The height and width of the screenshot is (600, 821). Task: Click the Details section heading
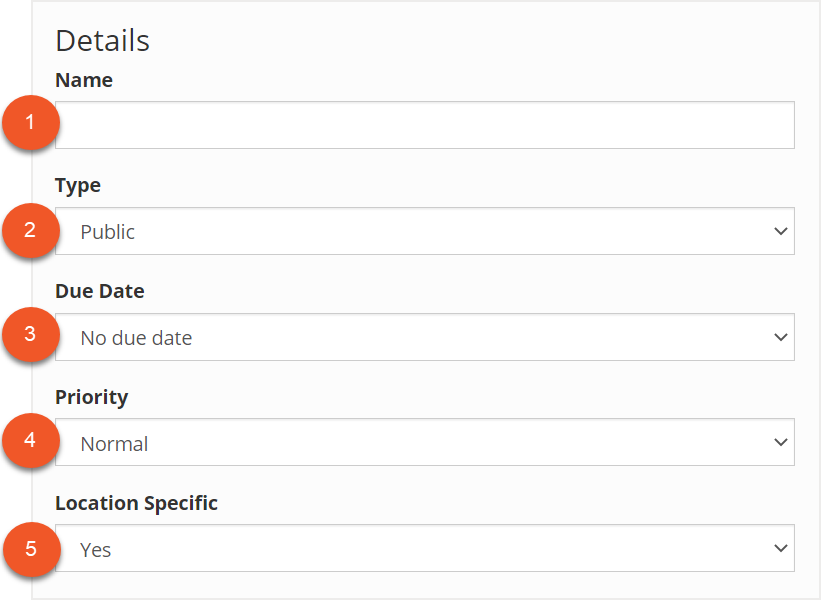(102, 41)
